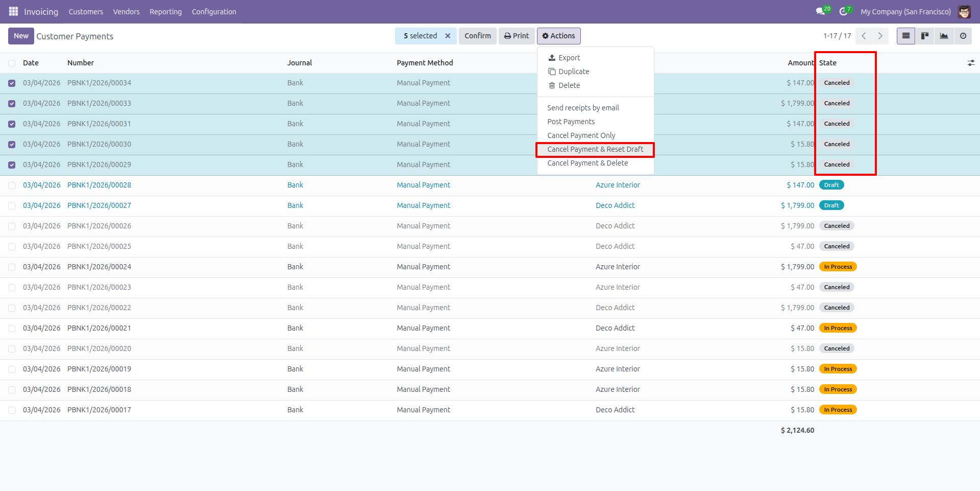Click the In Process badge of PBNK1/2026/00021
980x491 pixels.
coord(838,328)
